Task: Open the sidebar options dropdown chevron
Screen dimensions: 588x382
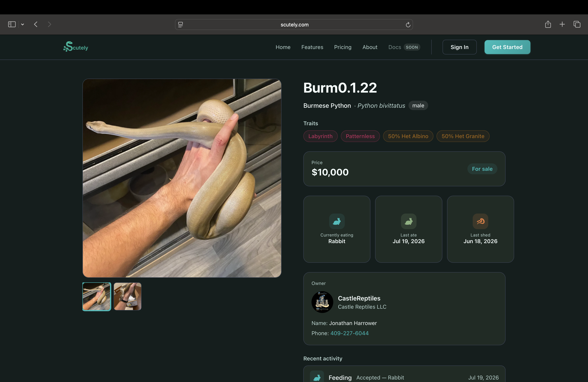Action: pos(23,24)
